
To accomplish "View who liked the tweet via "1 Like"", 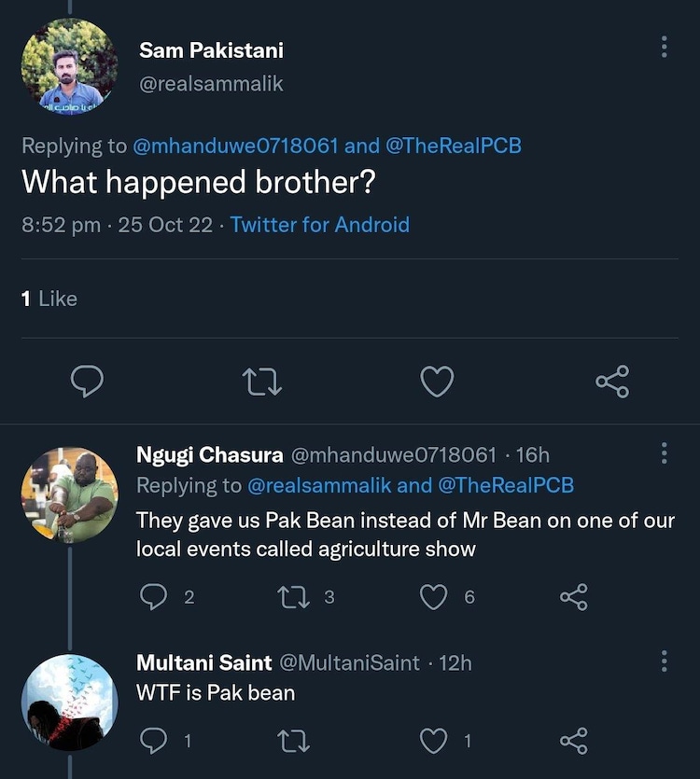I will [49, 299].
